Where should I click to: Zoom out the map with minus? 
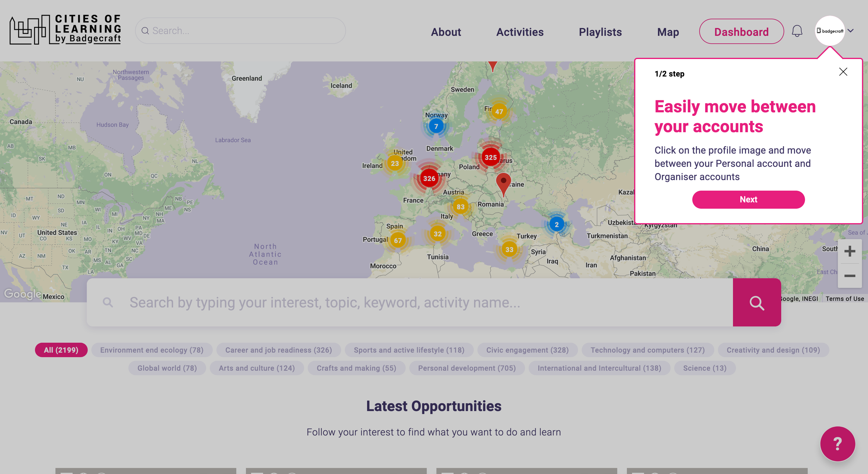click(x=850, y=276)
